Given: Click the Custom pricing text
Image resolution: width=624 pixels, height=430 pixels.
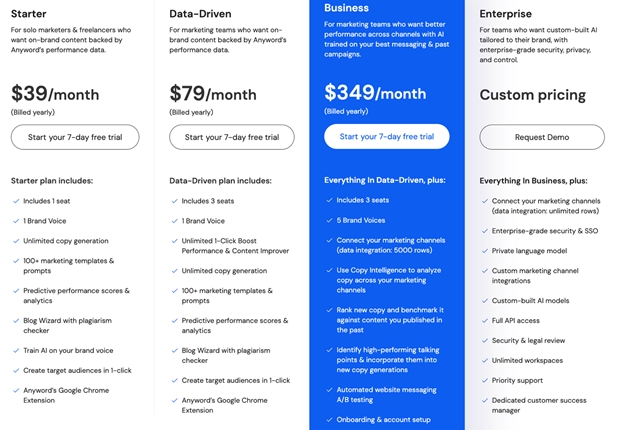Looking at the screenshot, I should 532,95.
